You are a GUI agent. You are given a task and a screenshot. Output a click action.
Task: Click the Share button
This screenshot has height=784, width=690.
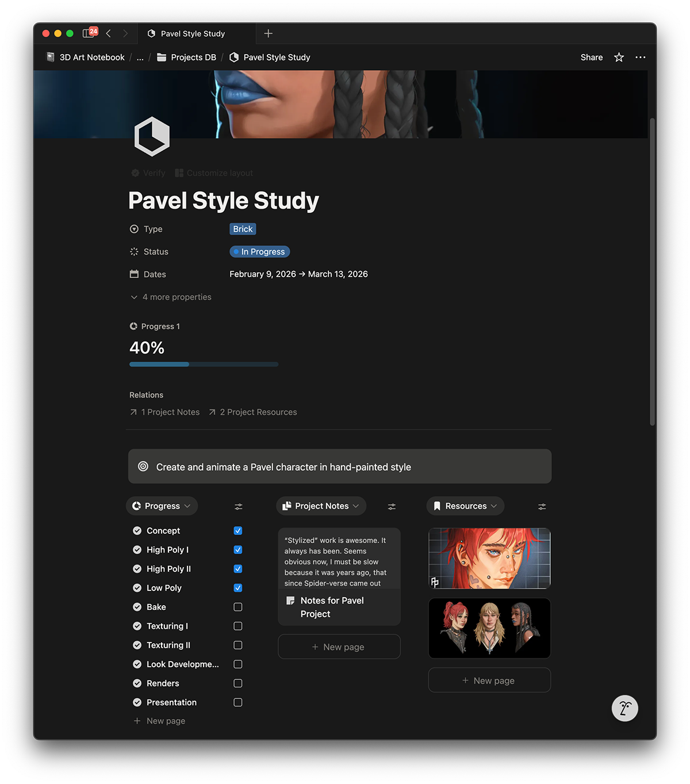coord(592,57)
